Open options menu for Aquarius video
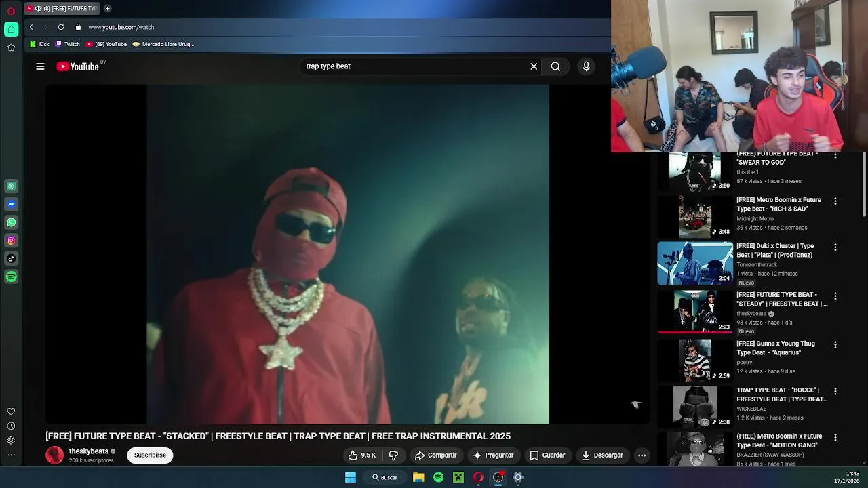The height and width of the screenshot is (488, 868). pyautogui.click(x=835, y=345)
